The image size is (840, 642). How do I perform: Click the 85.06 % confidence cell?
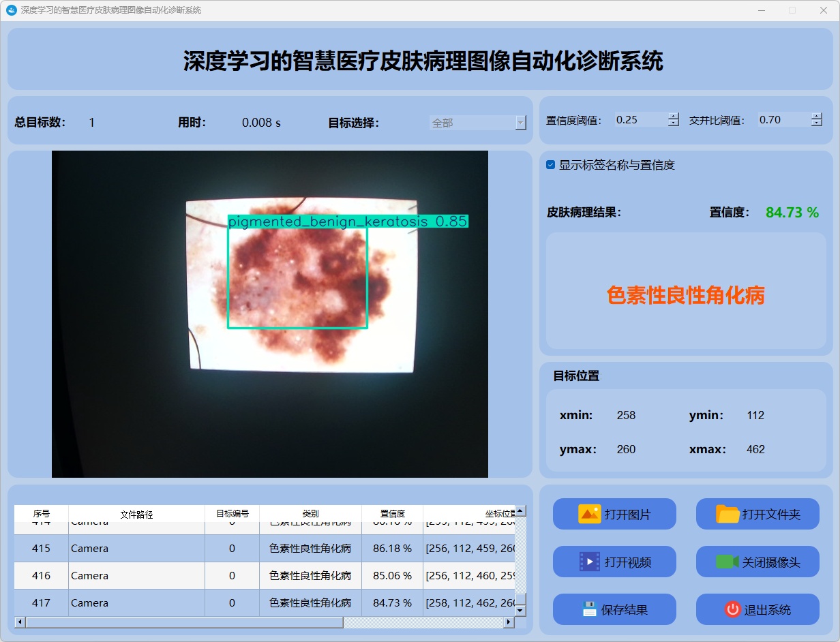[x=393, y=575]
